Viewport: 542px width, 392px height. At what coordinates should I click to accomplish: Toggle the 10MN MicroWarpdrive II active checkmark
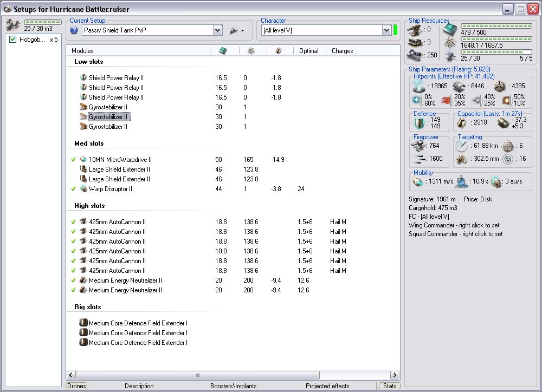tap(73, 160)
